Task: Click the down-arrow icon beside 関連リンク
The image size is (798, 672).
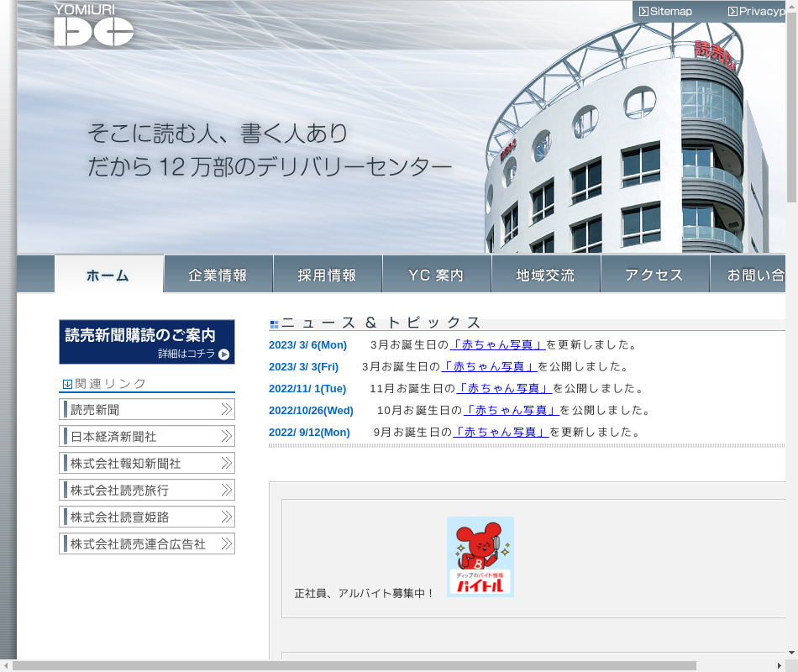Action: click(x=67, y=385)
